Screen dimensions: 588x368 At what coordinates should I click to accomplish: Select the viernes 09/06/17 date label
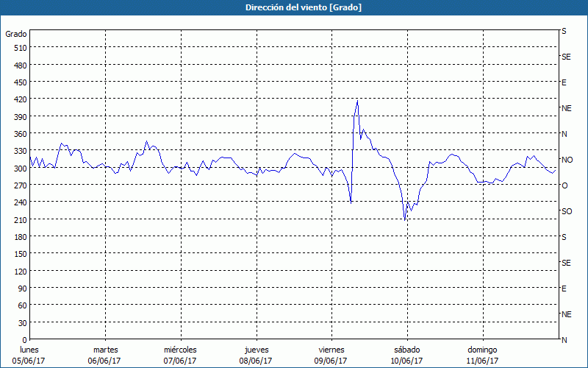point(331,355)
